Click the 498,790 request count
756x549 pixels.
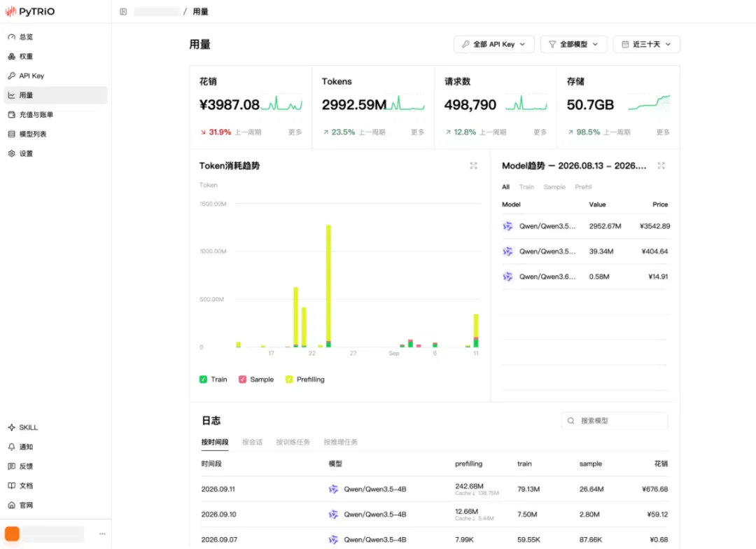[x=470, y=104]
